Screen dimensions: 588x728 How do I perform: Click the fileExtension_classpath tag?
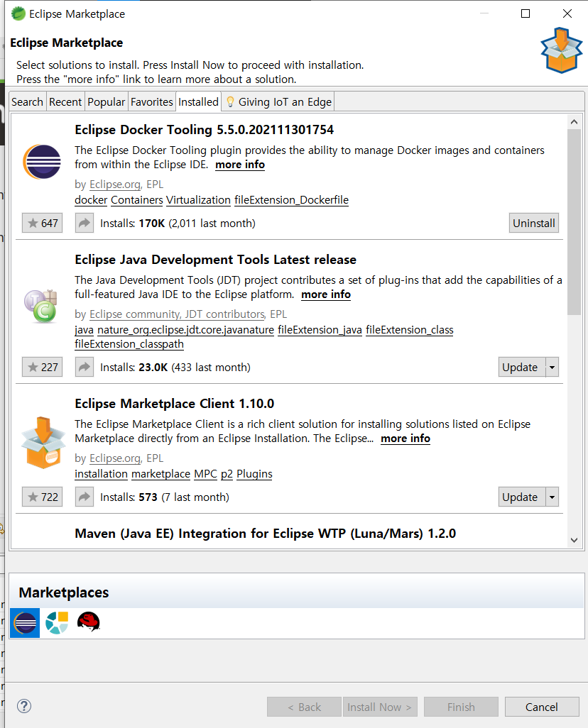(129, 345)
